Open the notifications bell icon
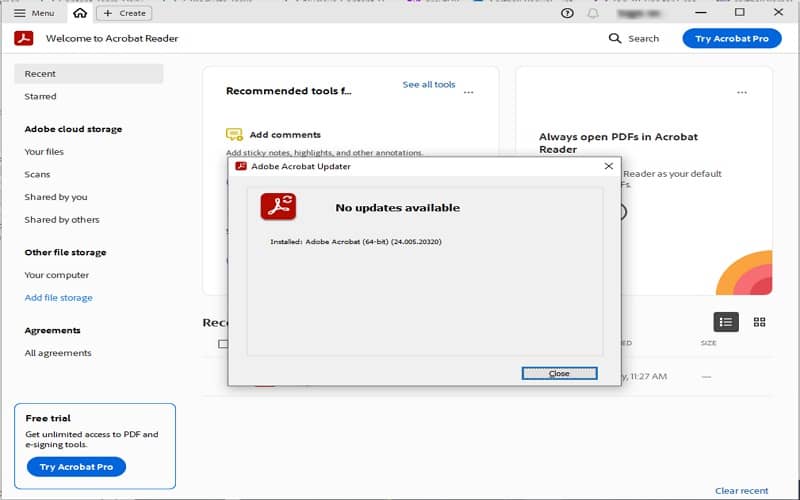This screenshot has height=500, width=800. (593, 13)
